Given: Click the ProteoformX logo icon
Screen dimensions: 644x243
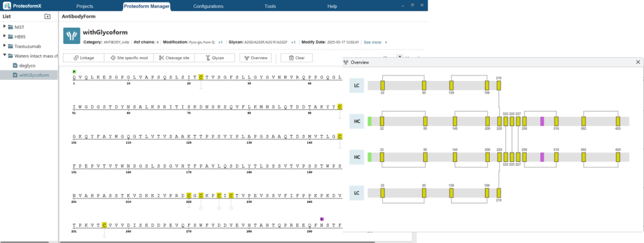Looking at the screenshot, I should pyautogui.click(x=6, y=6).
